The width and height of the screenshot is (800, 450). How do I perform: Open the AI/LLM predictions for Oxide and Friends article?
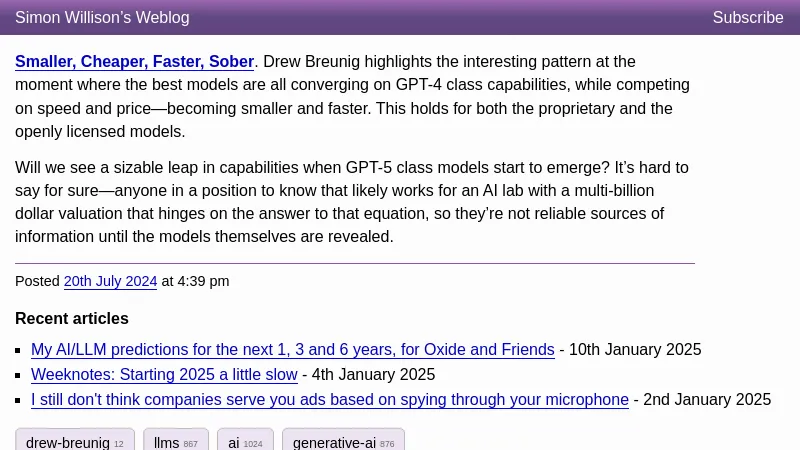click(x=292, y=350)
